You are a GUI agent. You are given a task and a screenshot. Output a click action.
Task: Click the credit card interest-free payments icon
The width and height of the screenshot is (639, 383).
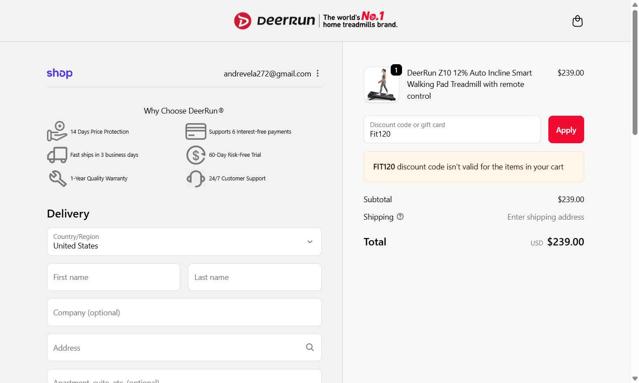196,132
